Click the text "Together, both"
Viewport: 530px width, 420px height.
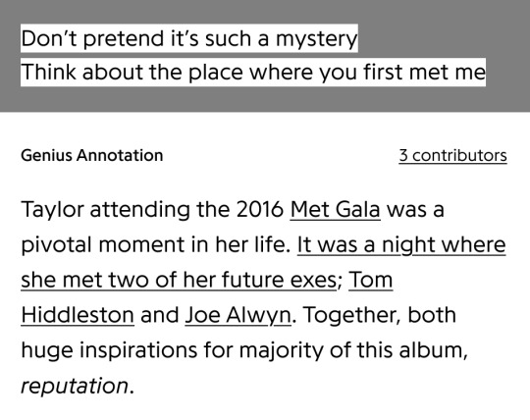[x=379, y=315]
